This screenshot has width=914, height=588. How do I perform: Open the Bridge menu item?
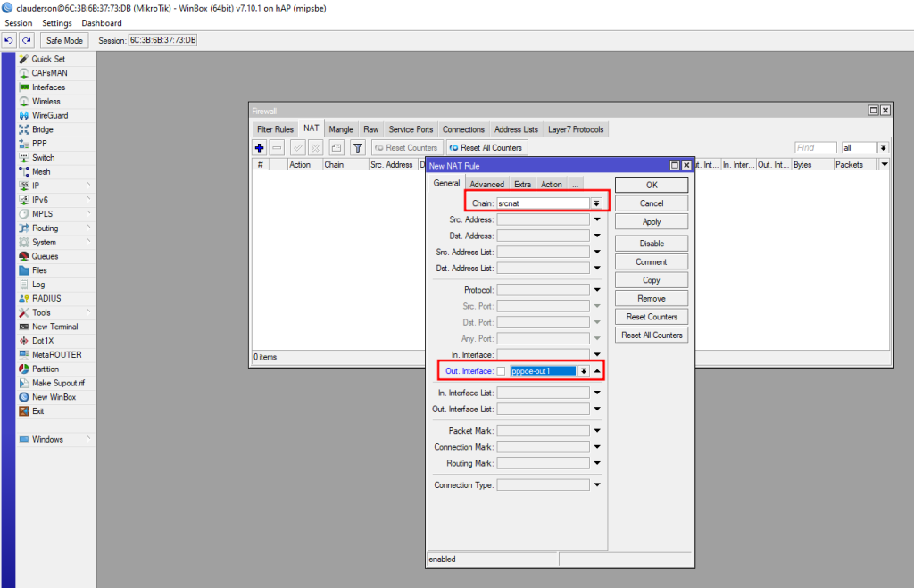tap(42, 129)
